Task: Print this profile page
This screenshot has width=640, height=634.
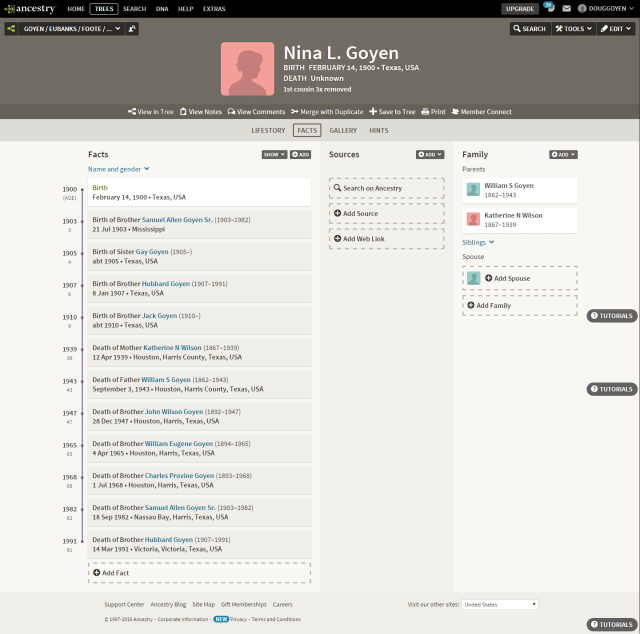Action: pyautogui.click(x=433, y=111)
